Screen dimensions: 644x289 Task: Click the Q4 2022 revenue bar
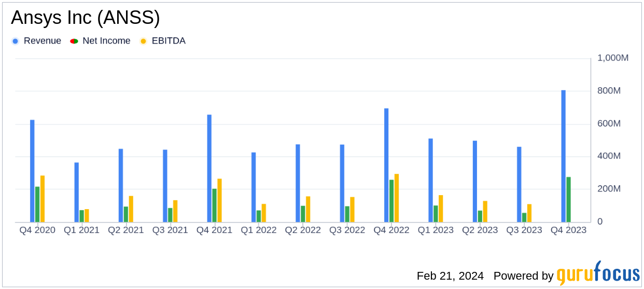coord(386,165)
